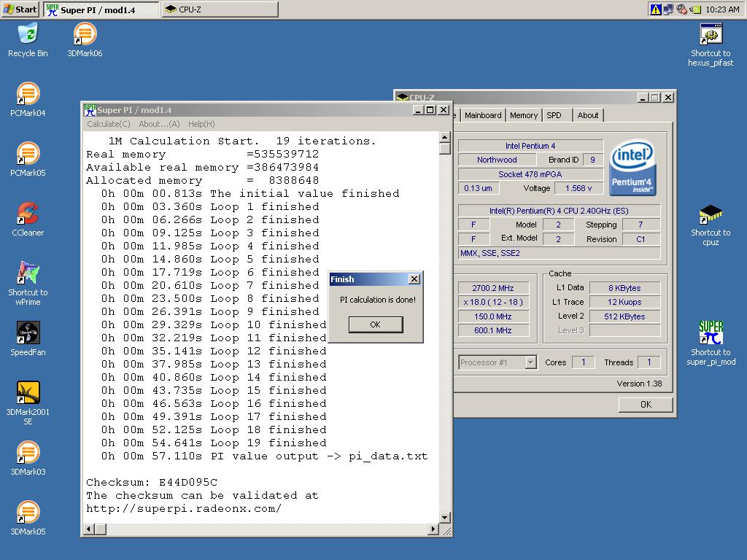Viewport: 747px width, 560px height.
Task: Click the Intel Pentium 4 logo
Action: coord(632,167)
